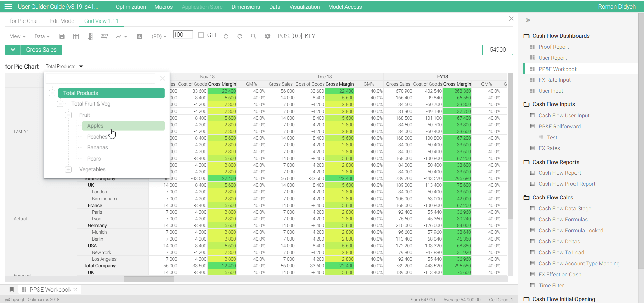The width and height of the screenshot is (644, 303).
Task: Open the hamburger menu icon
Action: [8, 7]
